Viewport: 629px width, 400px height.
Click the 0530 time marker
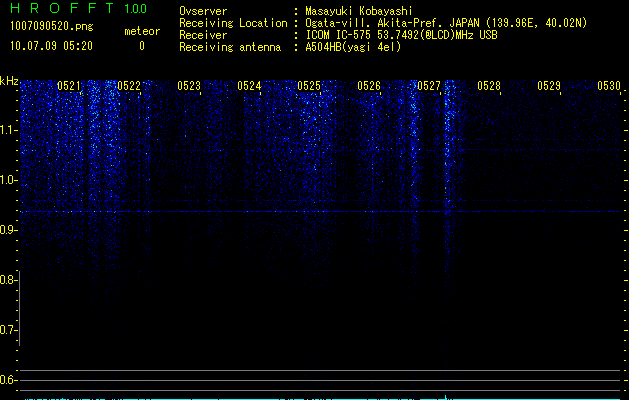click(x=609, y=86)
